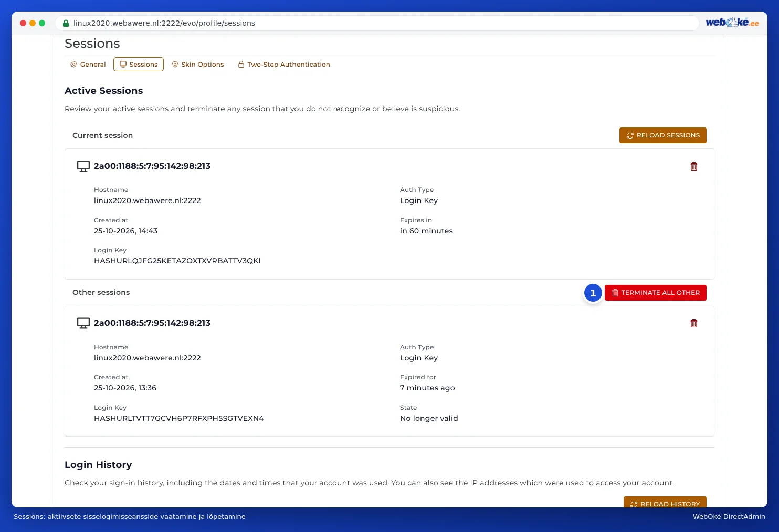Click the 'Current session' label
The height and width of the screenshot is (532, 779).
point(103,135)
